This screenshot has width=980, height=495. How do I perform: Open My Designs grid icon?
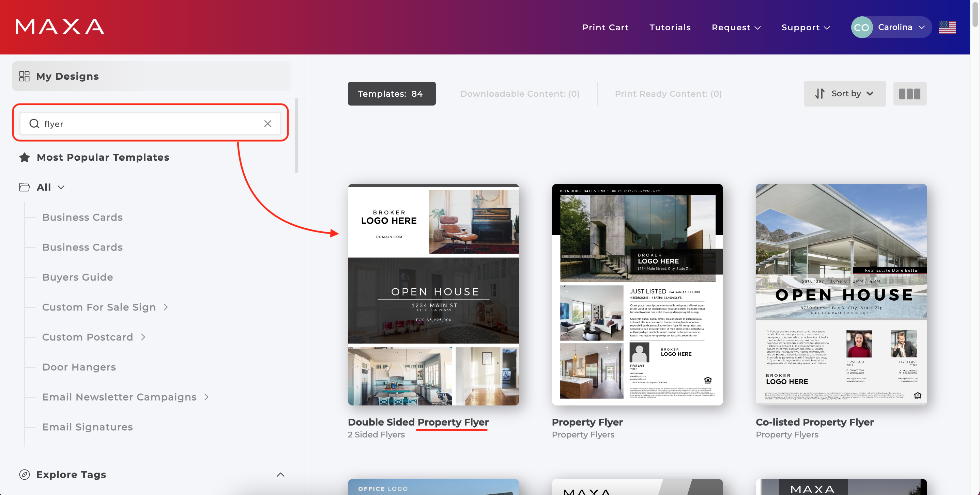coord(24,76)
